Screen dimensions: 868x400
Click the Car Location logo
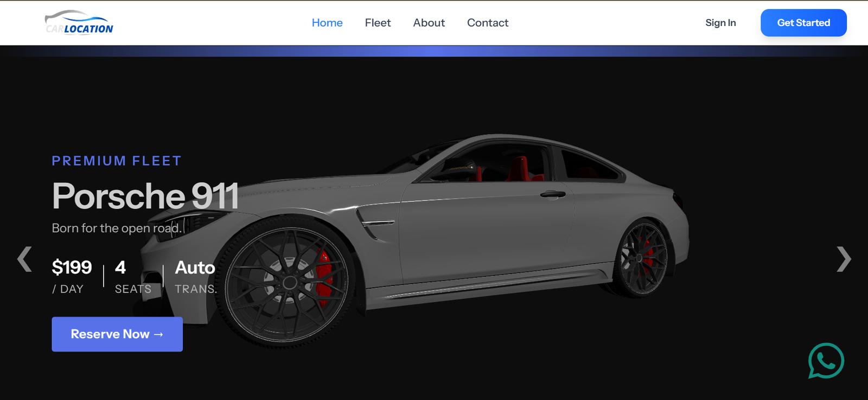(79, 23)
